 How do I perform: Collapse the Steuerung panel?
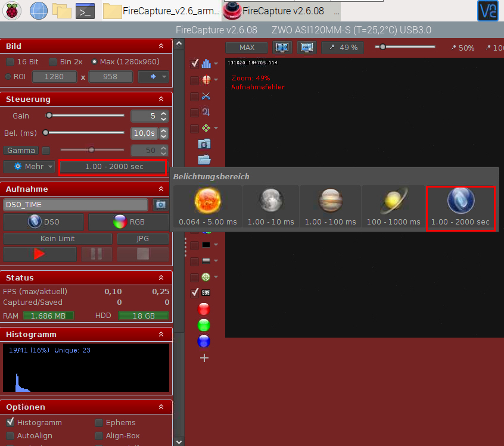pos(161,99)
